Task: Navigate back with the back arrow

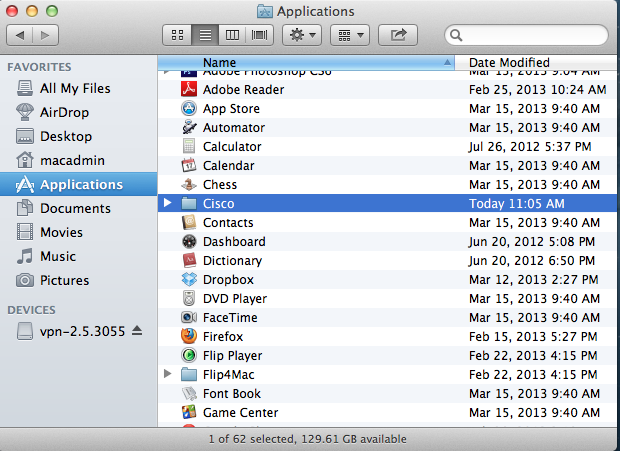Action: click(x=20, y=35)
